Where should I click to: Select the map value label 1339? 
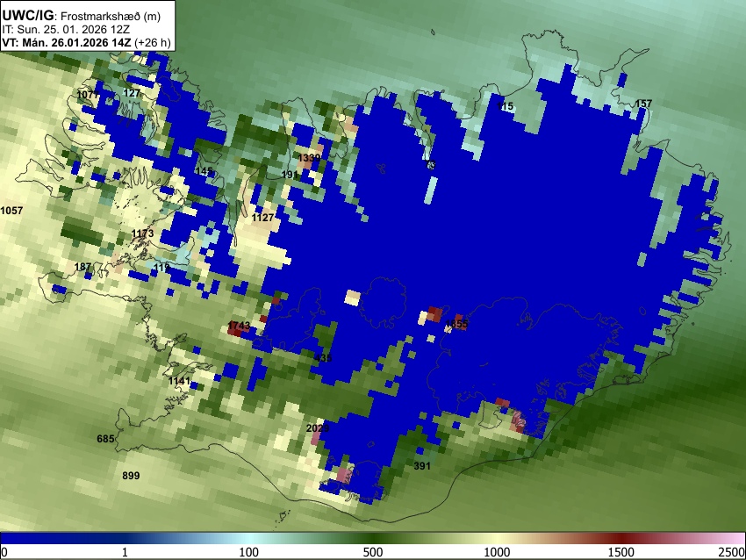click(x=309, y=157)
